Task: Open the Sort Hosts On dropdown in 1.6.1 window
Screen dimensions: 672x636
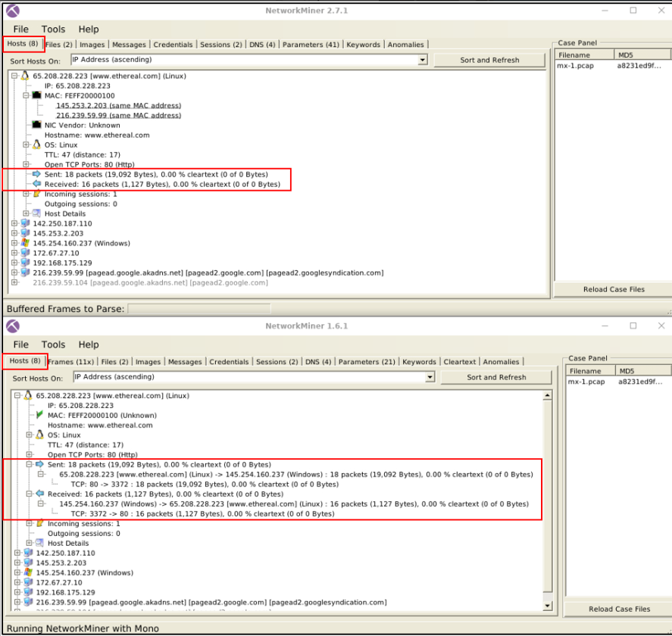Action: tap(430, 377)
